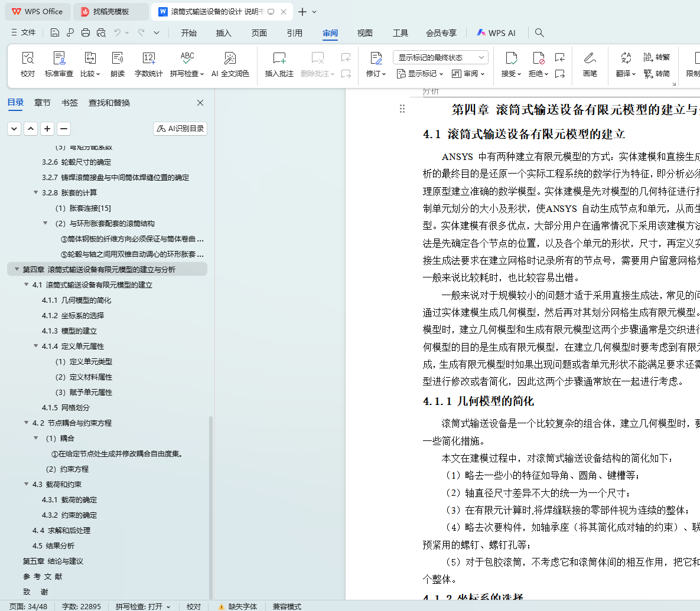Click the print icon in quick toolbar

point(86,32)
